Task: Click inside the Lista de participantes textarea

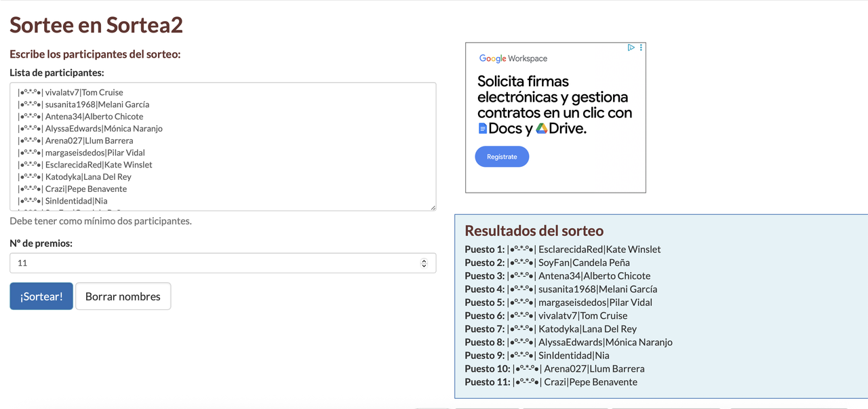Action: [x=222, y=147]
